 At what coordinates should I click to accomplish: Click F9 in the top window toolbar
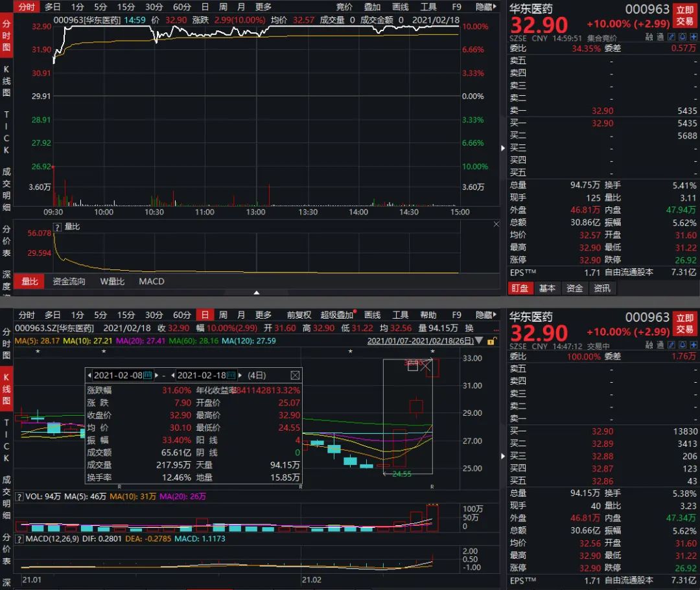click(456, 6)
